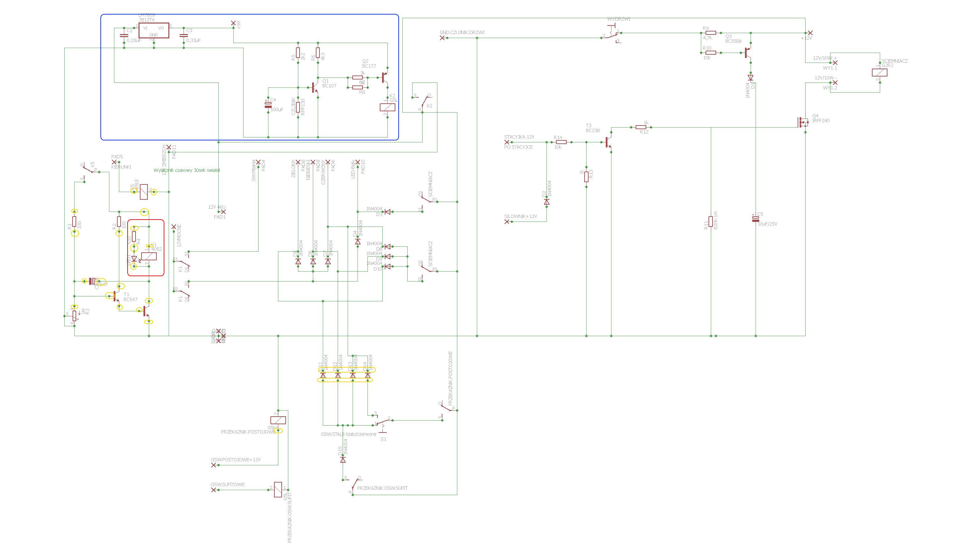Select electrolytic capacitor C4 100uF
968x560 pixels.
(x=268, y=105)
